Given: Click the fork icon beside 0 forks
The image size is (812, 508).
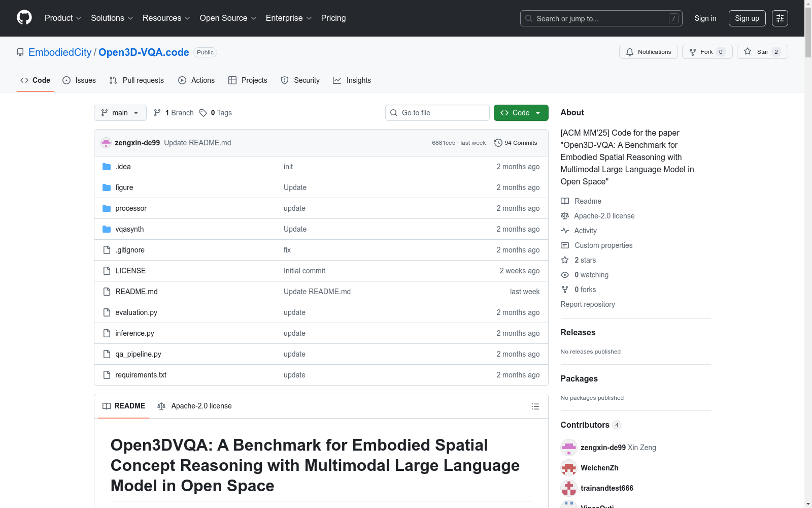Looking at the screenshot, I should click(565, 290).
